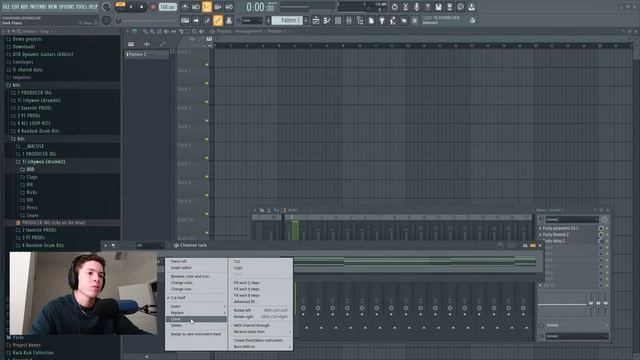Viewport: 640px width, 360px height.
Task: Mute Track 2 using its green dot
Action: click(207, 84)
